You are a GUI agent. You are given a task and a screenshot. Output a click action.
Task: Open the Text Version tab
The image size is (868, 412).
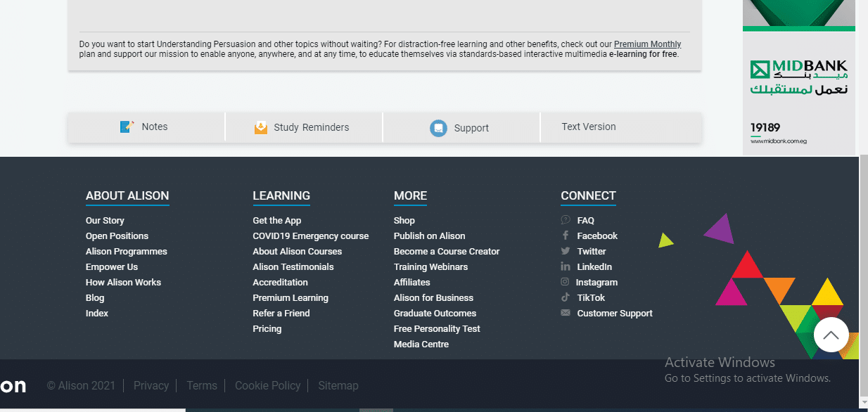click(x=589, y=127)
